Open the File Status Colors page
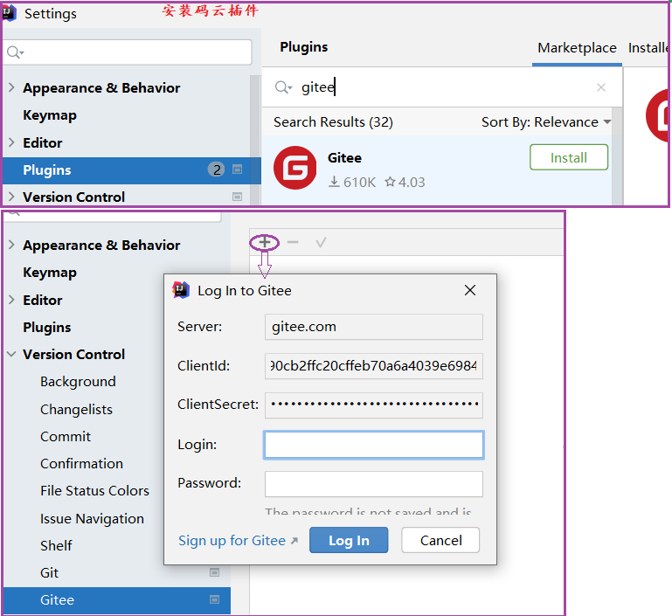Screen dimensions: 672x616 point(94,490)
